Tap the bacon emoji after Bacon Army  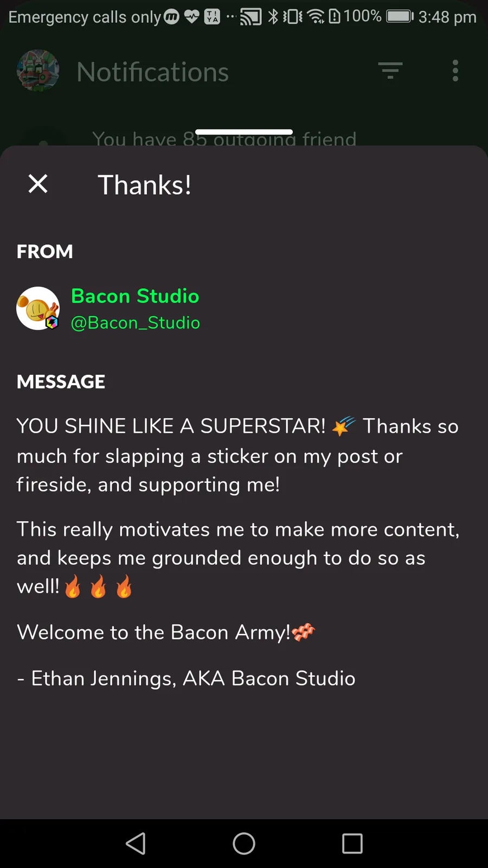pyautogui.click(x=303, y=633)
